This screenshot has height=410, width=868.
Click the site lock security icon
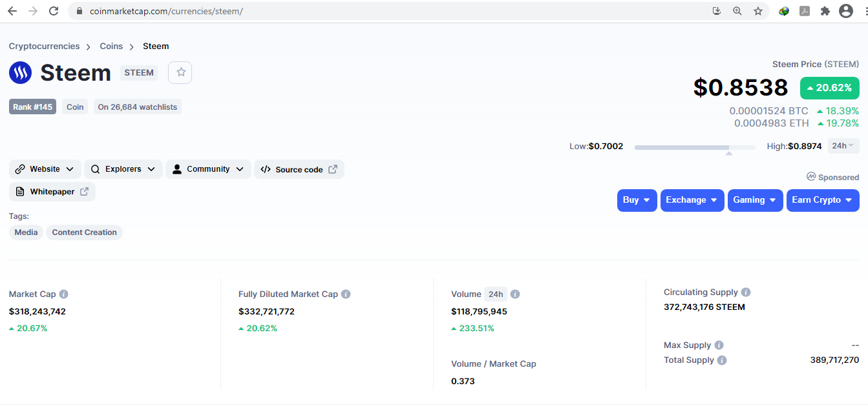[79, 11]
